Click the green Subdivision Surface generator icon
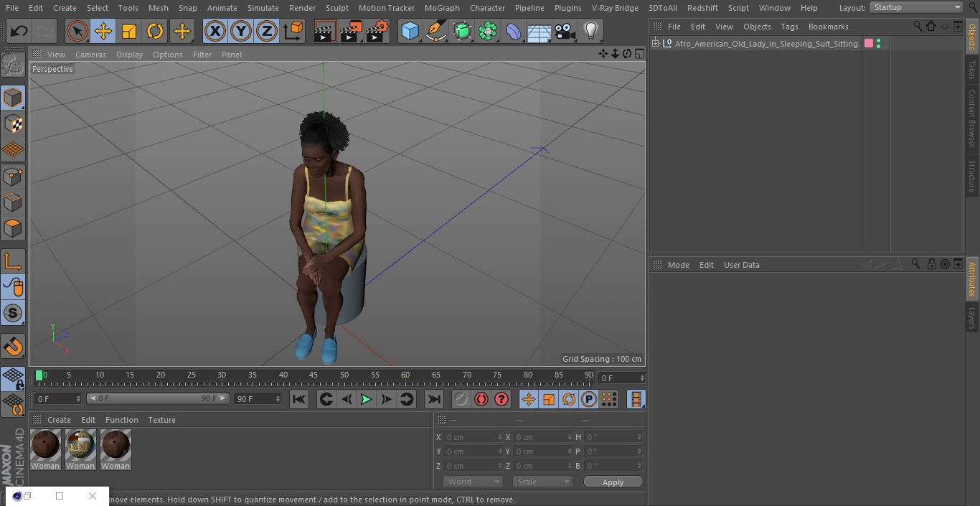 coord(462,31)
